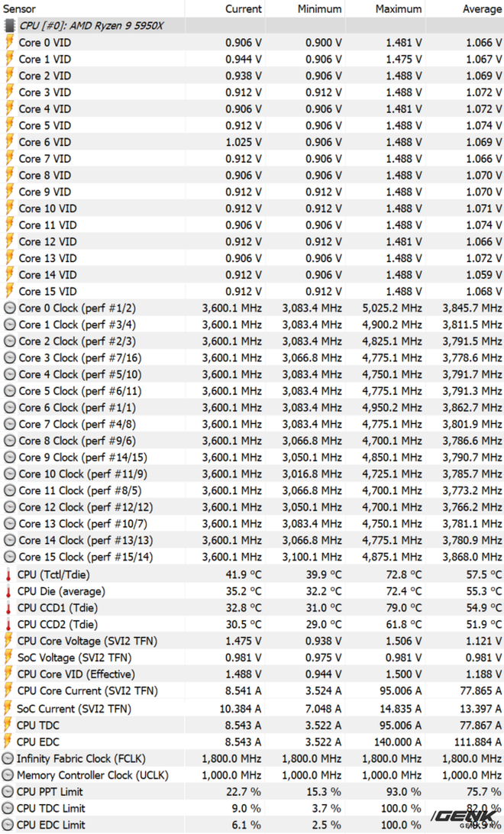Viewport: 504px width, 834px height.
Task: Select the CPU [#0]: AMD Ryzen 9 5950X group row
Action: click(x=92, y=25)
